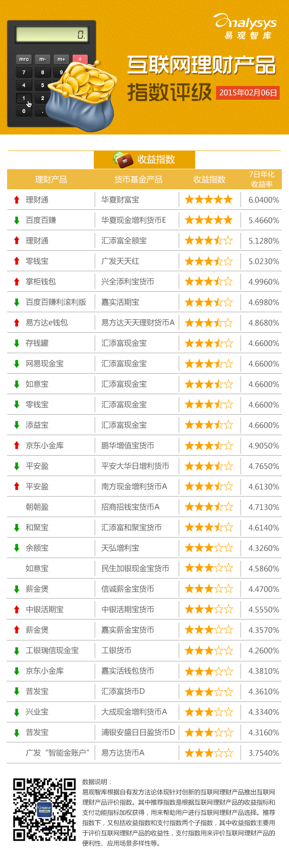The width and height of the screenshot is (289, 868).
Task: Select the 收益指数 tab header
Action: (144, 159)
